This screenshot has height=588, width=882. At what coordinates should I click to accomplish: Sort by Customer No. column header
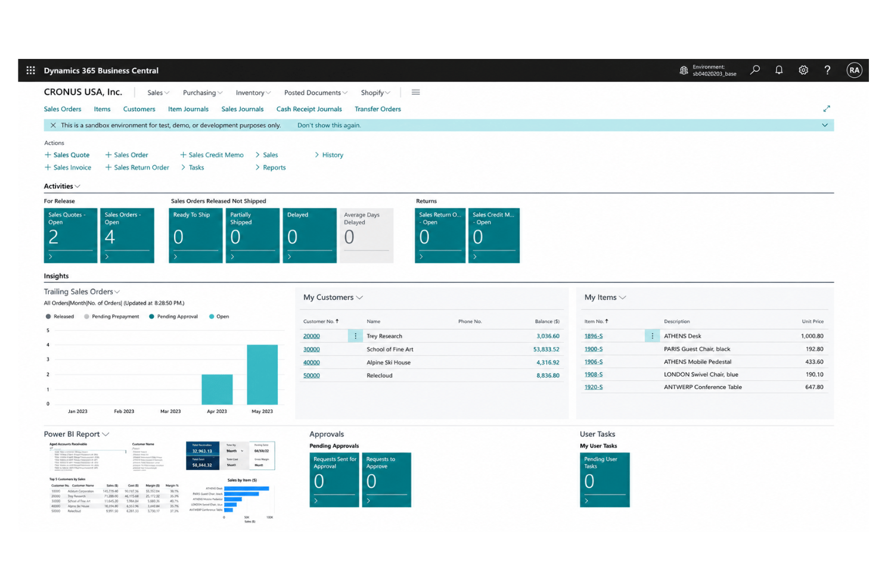coord(321,321)
